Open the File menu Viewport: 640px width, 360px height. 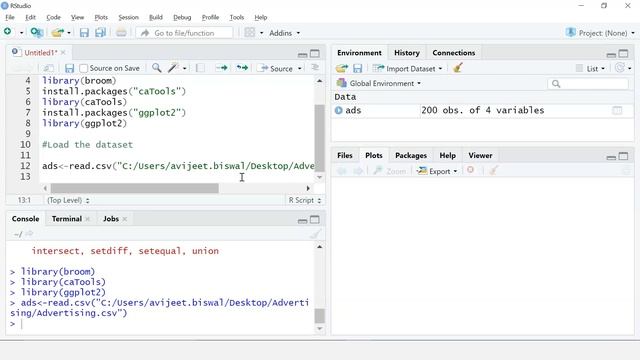tap(10, 17)
